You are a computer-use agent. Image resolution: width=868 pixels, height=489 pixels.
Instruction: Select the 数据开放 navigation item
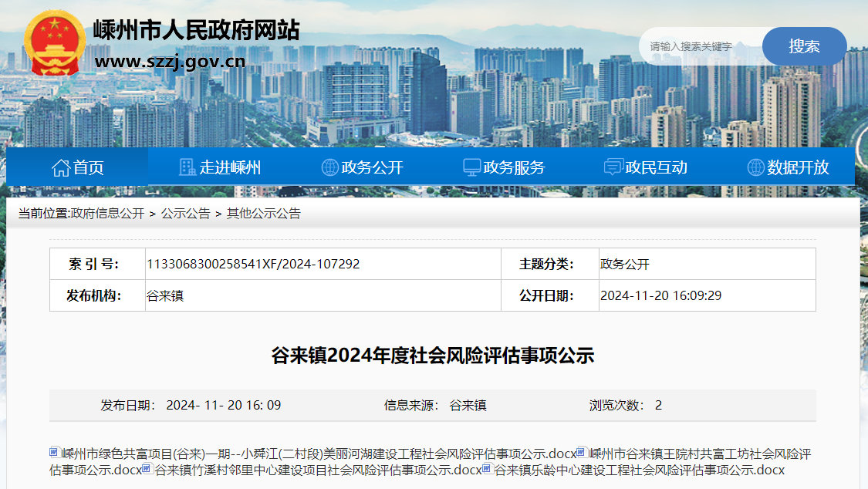click(798, 167)
